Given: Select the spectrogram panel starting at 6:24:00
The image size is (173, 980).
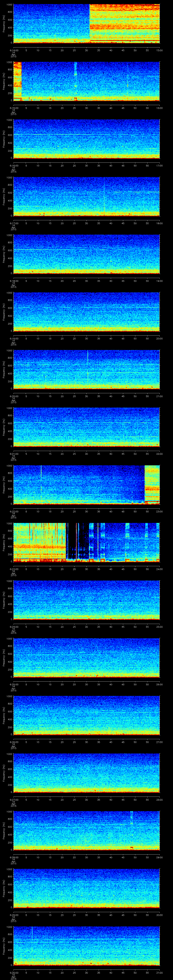Looking at the screenshot, I should tap(87, 600).
